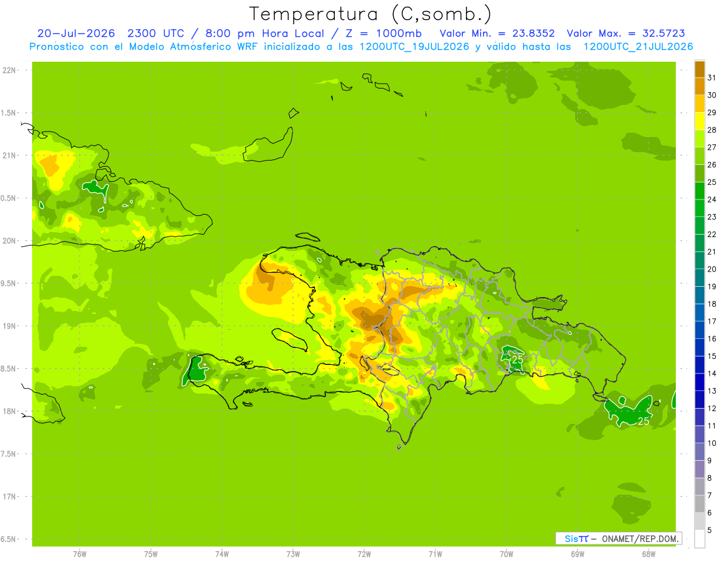Click the '68W' longitude label
728x562 pixels.
pos(649,554)
